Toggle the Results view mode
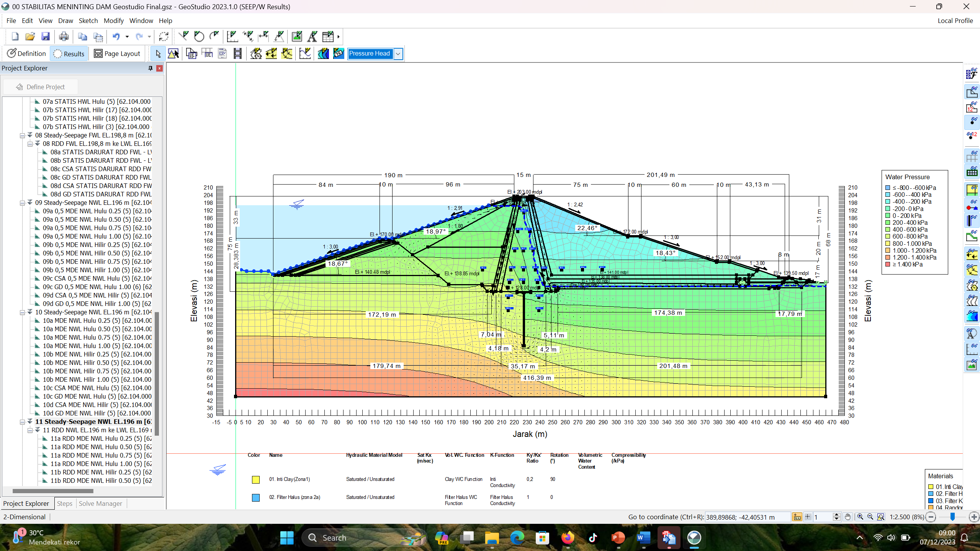980x551 pixels. tap(69, 54)
